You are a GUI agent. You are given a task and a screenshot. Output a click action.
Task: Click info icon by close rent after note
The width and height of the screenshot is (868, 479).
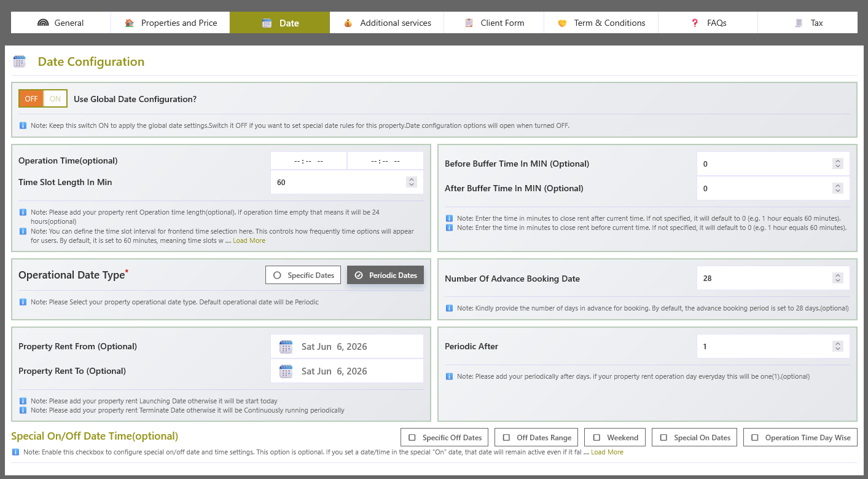[449, 218]
